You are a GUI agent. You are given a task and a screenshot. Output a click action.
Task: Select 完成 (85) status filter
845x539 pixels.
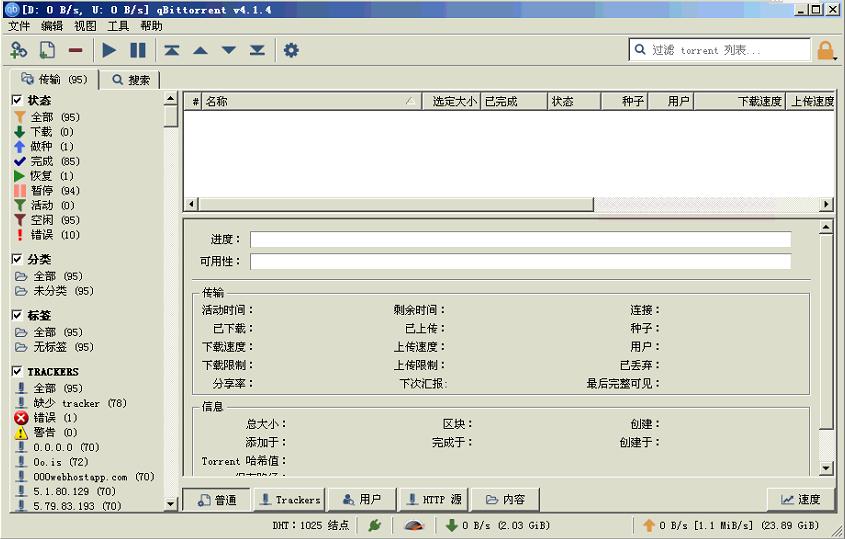coord(47,161)
